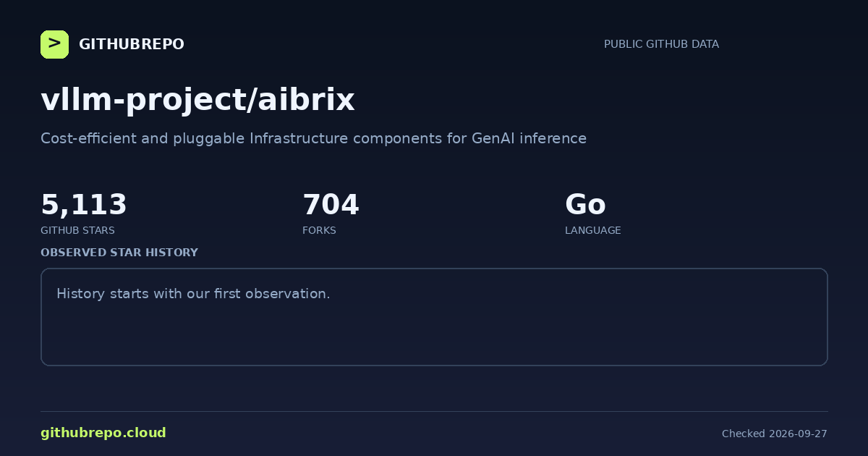Image resolution: width=868 pixels, height=456 pixels.
Task: Select the PUBLIC GITHUB DATA label
Action: point(661,44)
